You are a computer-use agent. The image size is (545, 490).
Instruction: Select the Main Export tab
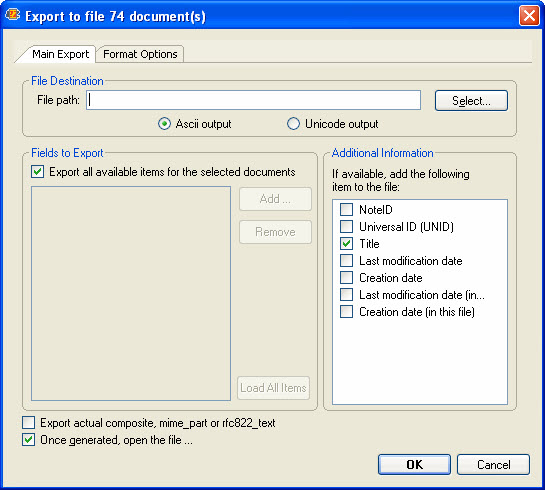pos(60,54)
